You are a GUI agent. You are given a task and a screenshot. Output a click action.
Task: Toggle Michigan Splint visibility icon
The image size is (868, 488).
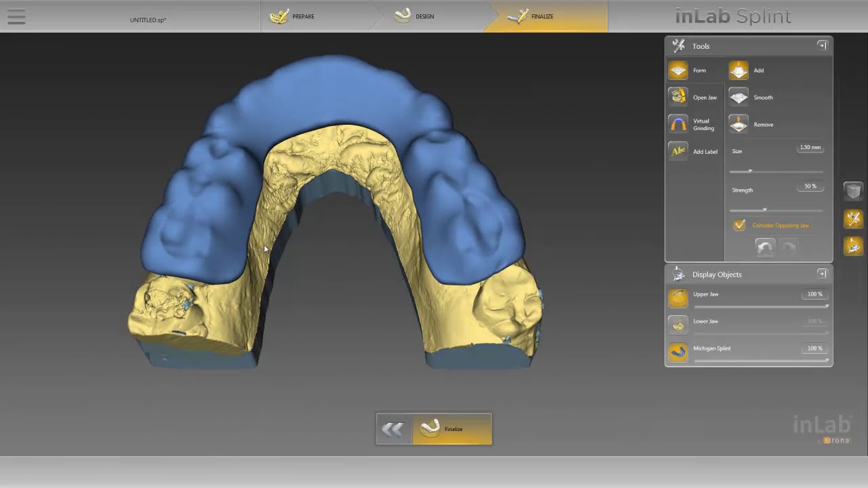[x=678, y=352]
